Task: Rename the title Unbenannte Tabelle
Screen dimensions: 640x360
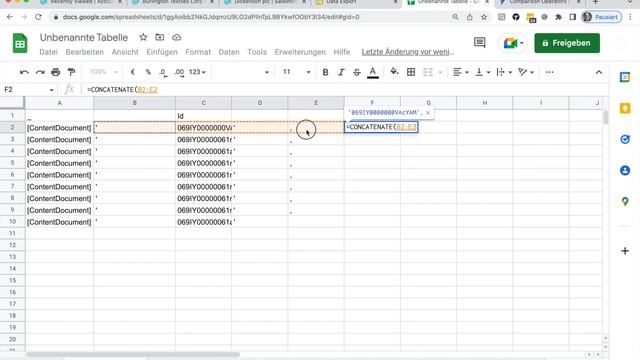Action: click(x=84, y=37)
